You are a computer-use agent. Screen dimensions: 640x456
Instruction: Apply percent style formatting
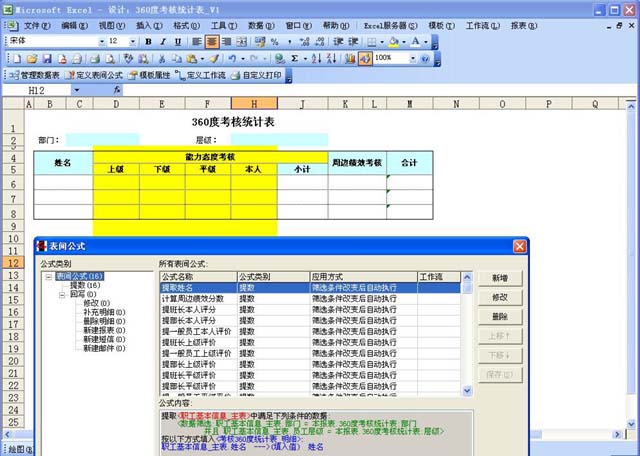[x=274, y=41]
